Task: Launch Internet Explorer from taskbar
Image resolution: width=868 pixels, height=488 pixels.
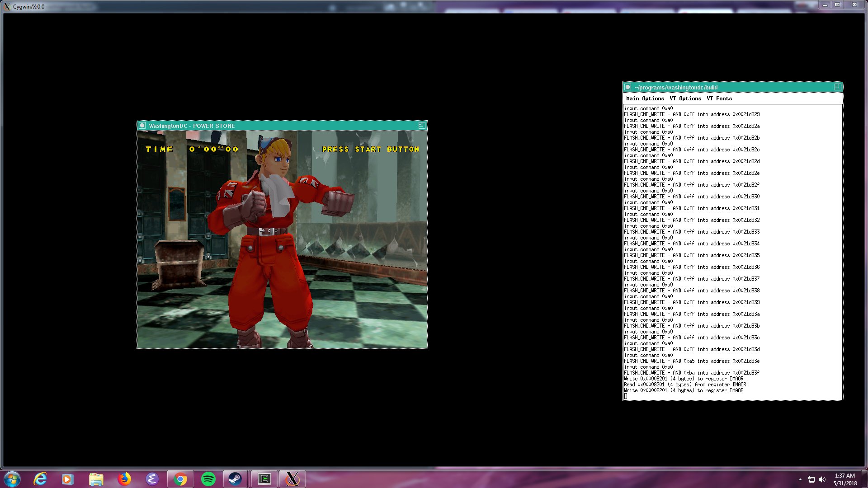Action: [x=40, y=479]
